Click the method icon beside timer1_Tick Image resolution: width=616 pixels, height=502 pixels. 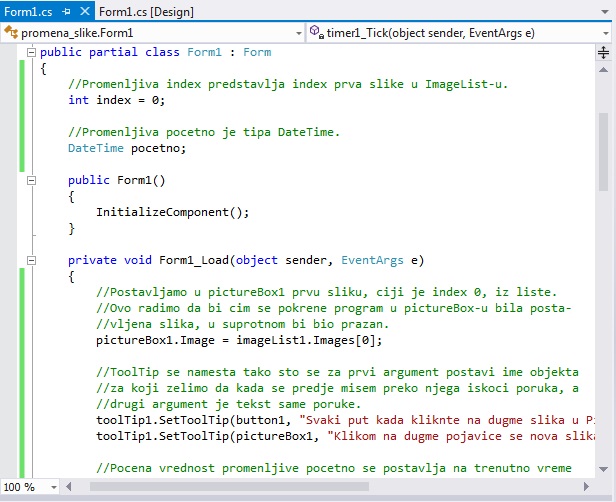pos(316,32)
